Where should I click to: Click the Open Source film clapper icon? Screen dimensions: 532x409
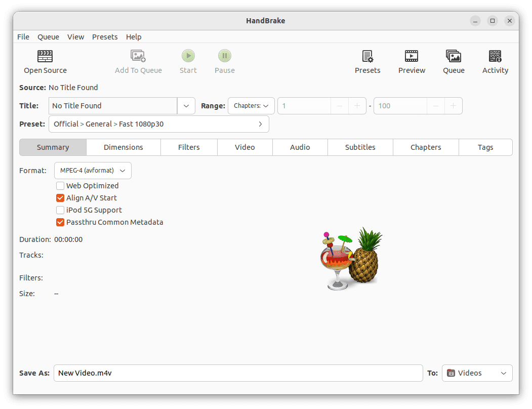(45, 56)
